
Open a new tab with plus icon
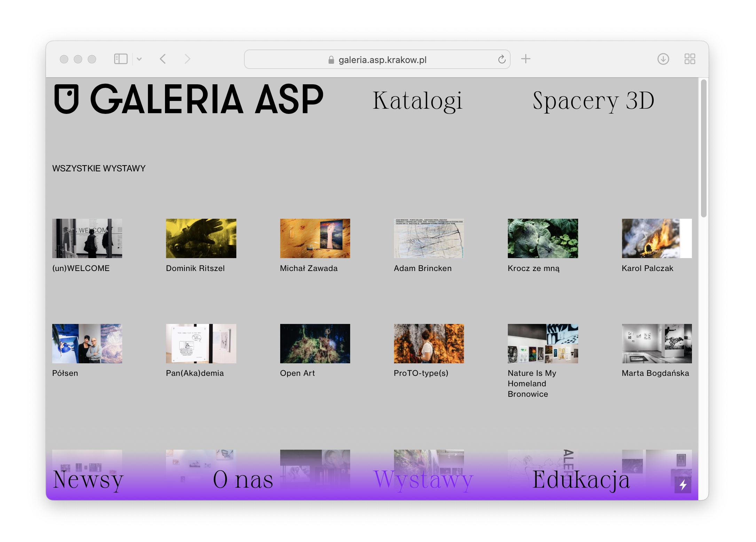point(526,59)
